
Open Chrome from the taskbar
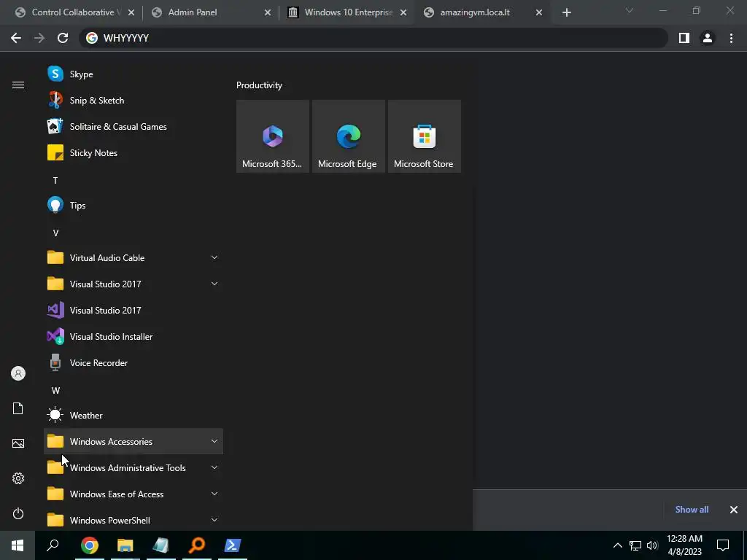(89, 545)
